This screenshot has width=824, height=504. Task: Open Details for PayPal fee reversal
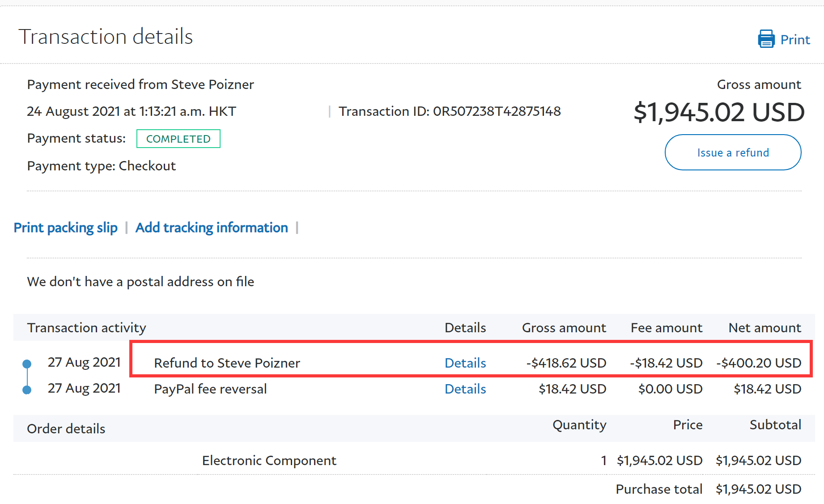click(x=465, y=389)
